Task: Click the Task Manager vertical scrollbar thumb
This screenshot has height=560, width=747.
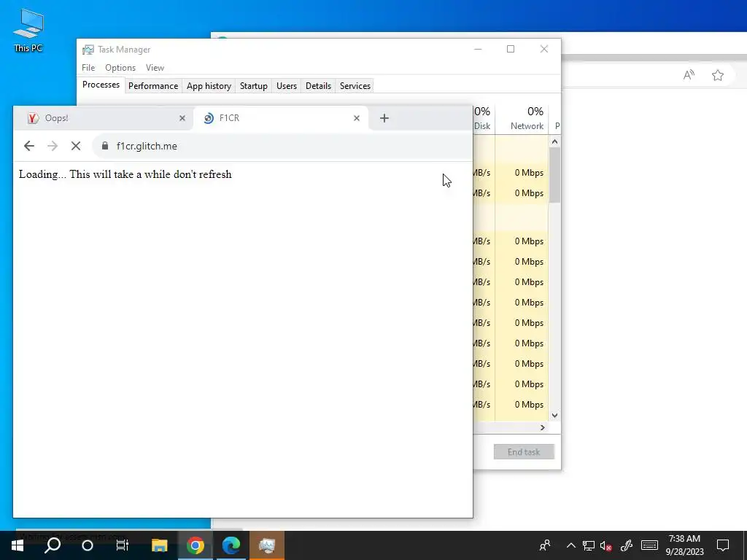Action: tap(554, 175)
